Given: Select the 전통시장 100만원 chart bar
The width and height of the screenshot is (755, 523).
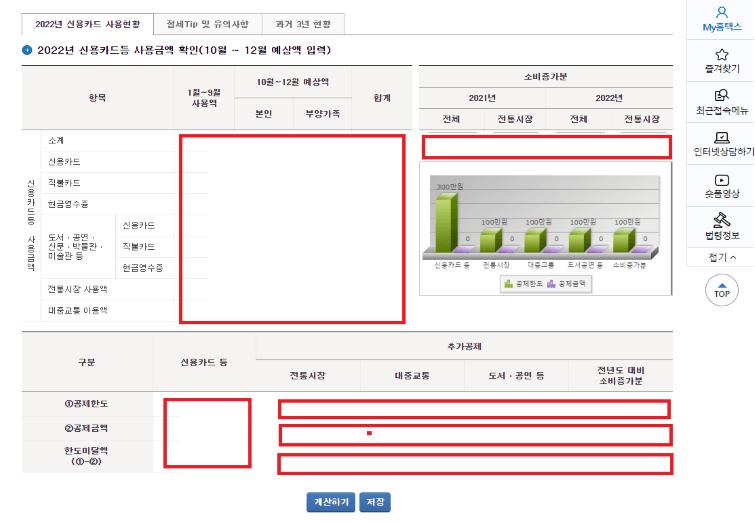Looking at the screenshot, I should click(491, 240).
